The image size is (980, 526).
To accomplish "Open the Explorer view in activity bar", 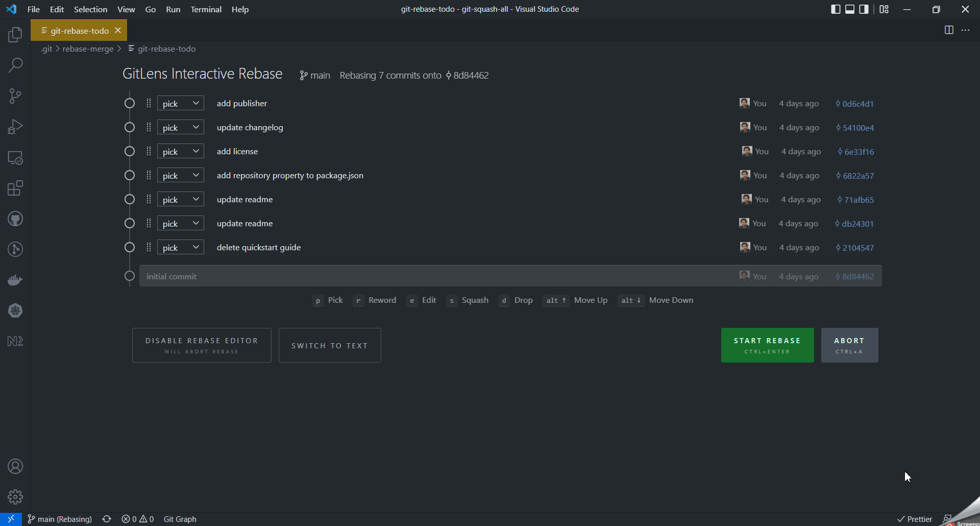I will coord(15,35).
